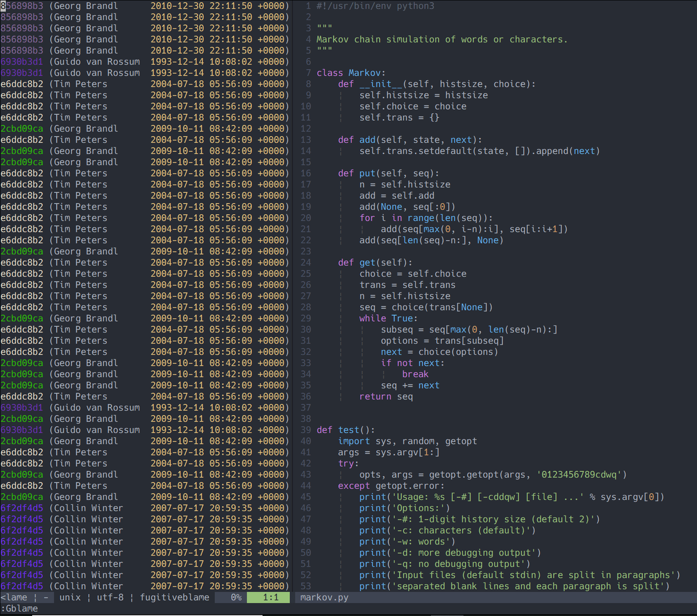Image resolution: width=697 pixels, height=616 pixels.
Task: Click the 'try:' keyword on line 42
Action: click(348, 463)
